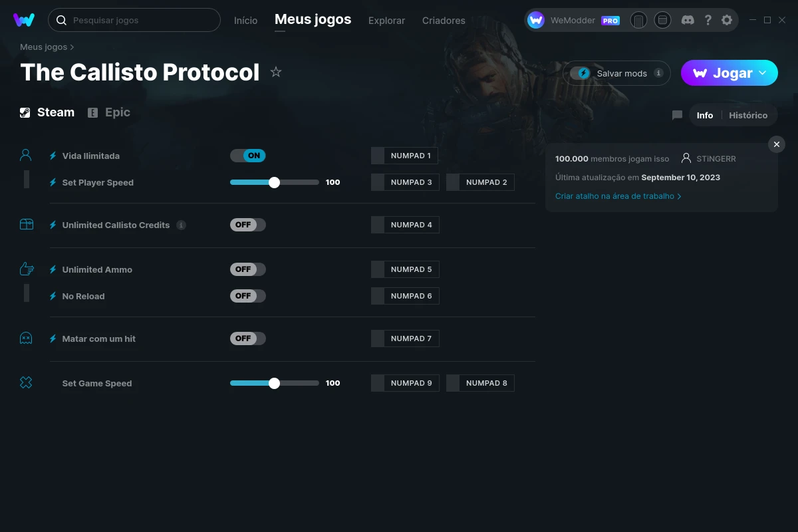The image size is (798, 532).
Task: Favorite The Callisto Protocol with star icon
Action: [276, 72]
